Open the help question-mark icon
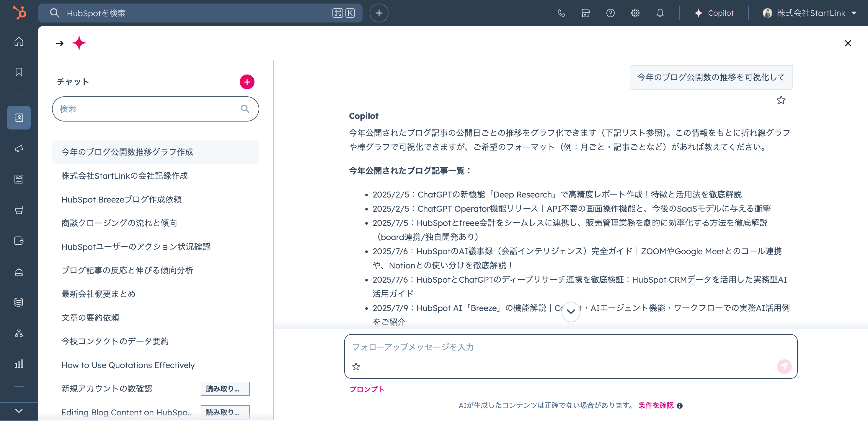Screen dimensions: 868x421 coord(610,13)
